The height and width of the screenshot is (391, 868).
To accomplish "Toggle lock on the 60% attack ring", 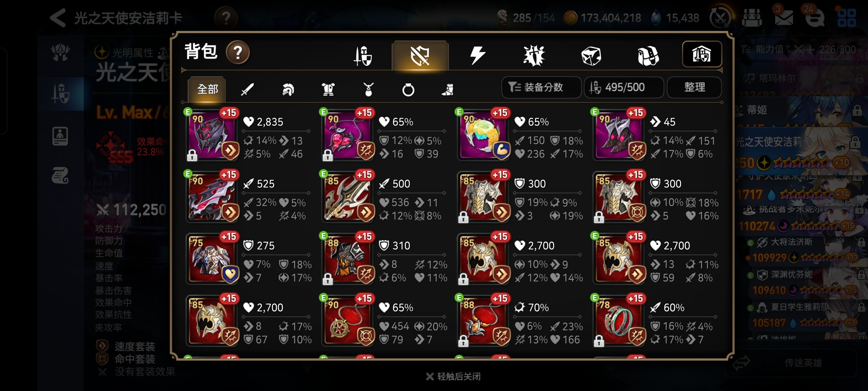I will tap(599, 341).
